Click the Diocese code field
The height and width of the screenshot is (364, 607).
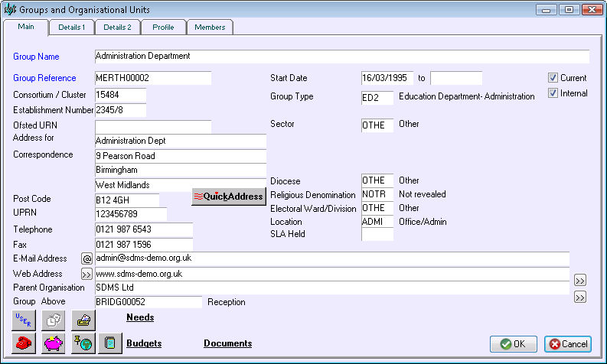click(377, 180)
